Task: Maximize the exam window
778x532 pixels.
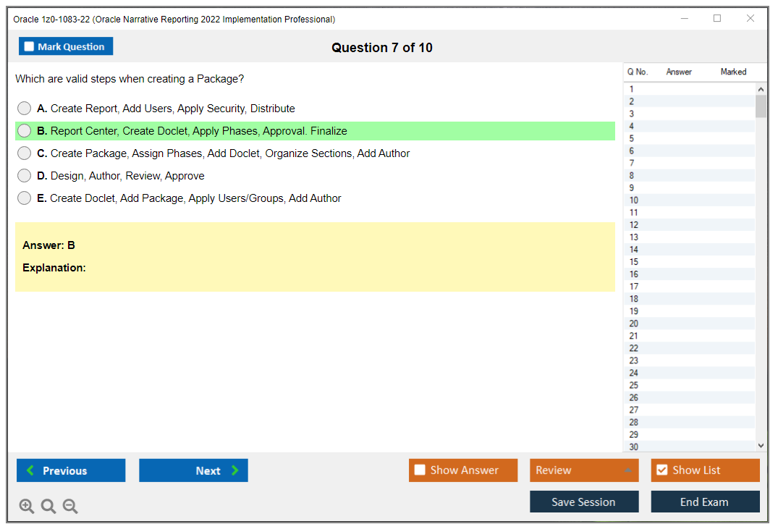Action: pyautogui.click(x=717, y=19)
